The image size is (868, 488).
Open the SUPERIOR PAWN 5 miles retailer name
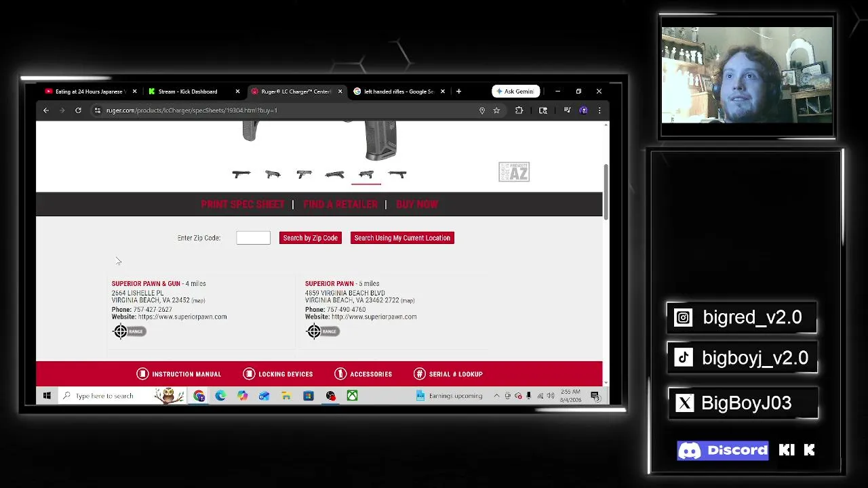tap(330, 283)
